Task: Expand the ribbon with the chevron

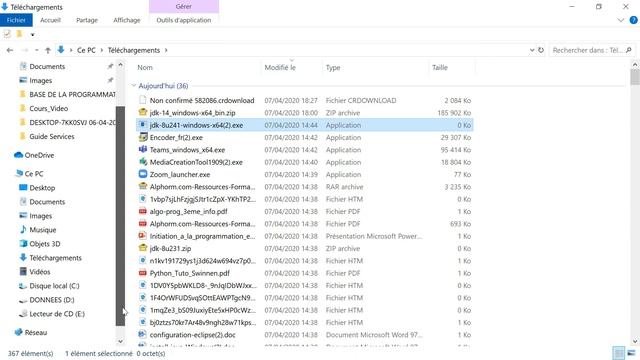Action: [621, 20]
